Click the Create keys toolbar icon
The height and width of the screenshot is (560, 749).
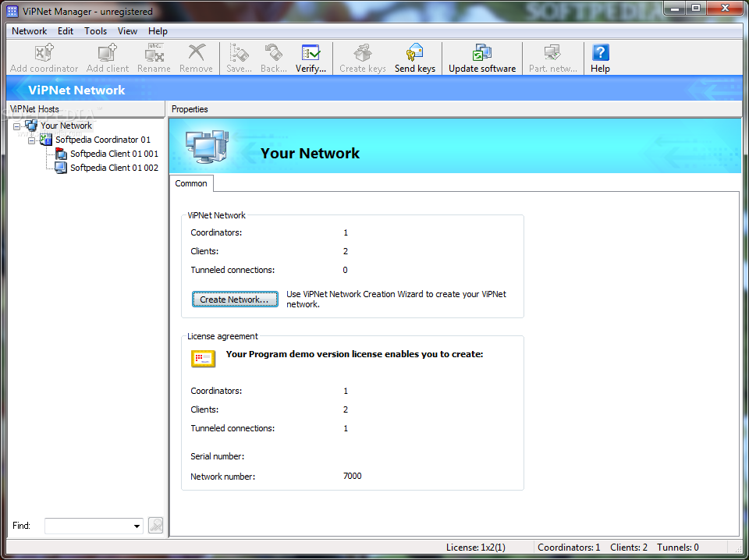pos(363,53)
